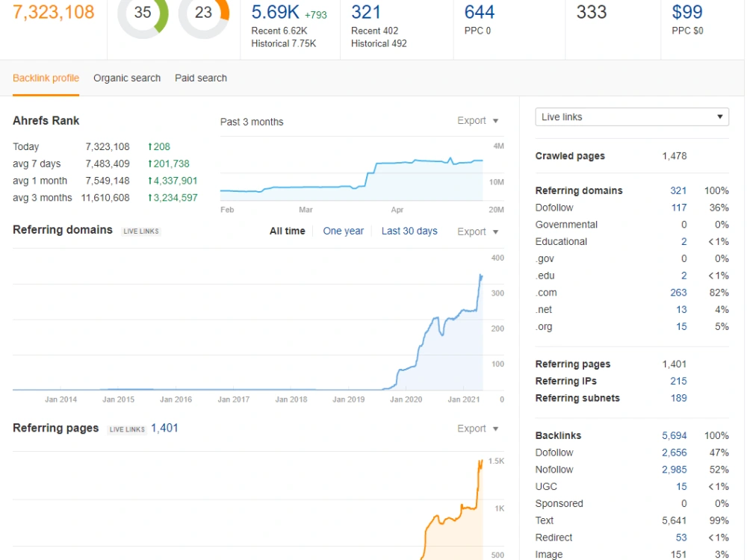Viewport: 747px width, 560px height.
Task: Open the UGC backlinks count 15
Action: (x=681, y=487)
